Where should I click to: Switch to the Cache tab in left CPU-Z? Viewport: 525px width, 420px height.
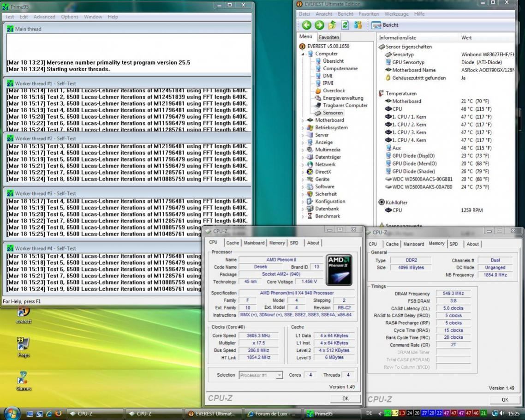[x=233, y=243]
